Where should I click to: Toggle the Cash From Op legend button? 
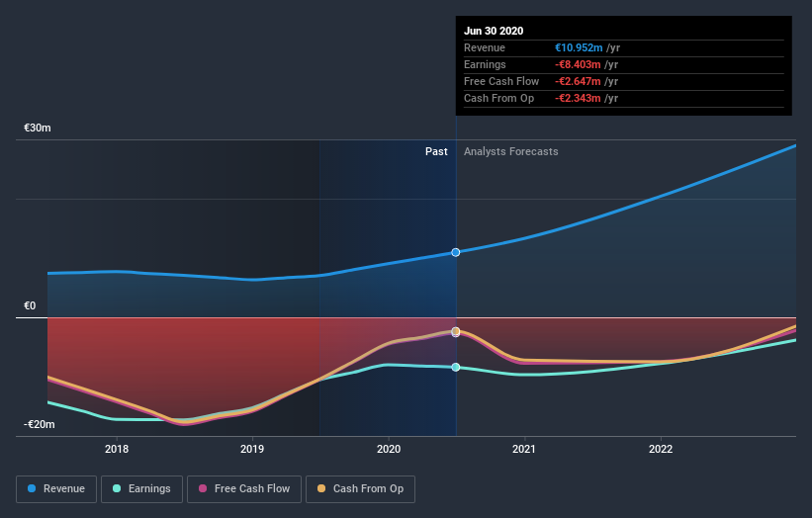[360, 489]
